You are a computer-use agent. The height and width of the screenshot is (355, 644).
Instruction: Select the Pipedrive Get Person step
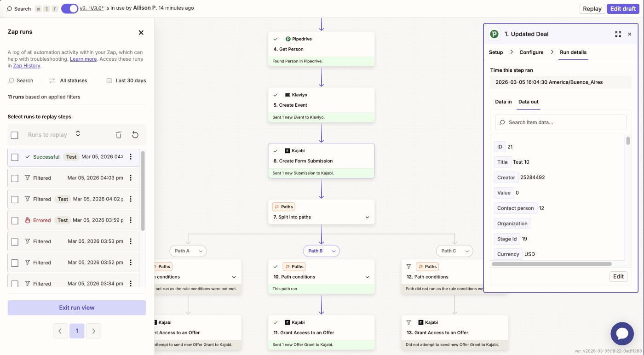[321, 49]
